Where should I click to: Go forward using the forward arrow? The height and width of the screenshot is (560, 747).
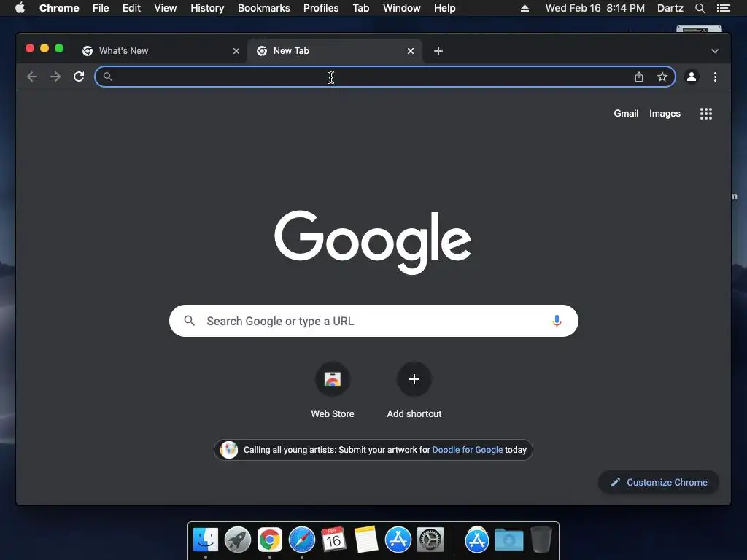click(x=55, y=77)
